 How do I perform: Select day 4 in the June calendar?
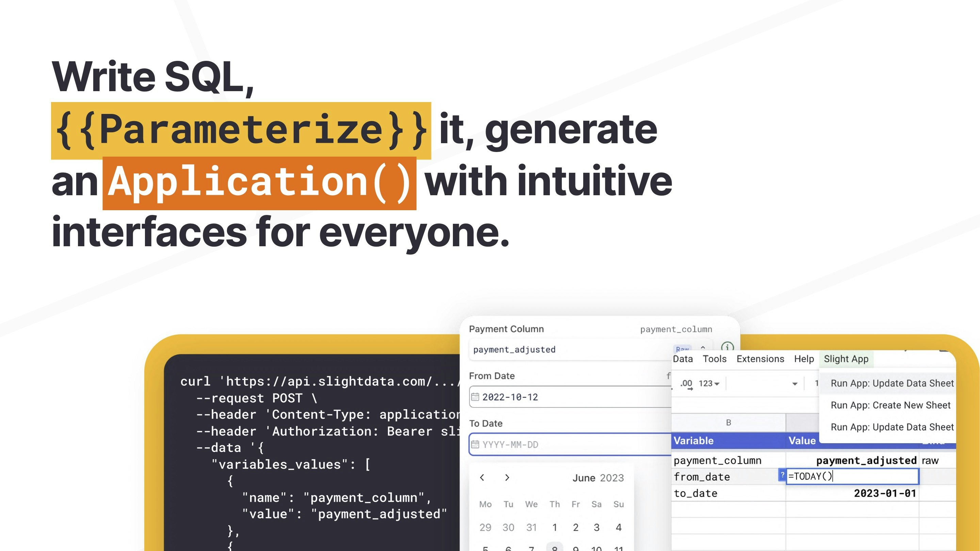[x=619, y=528]
